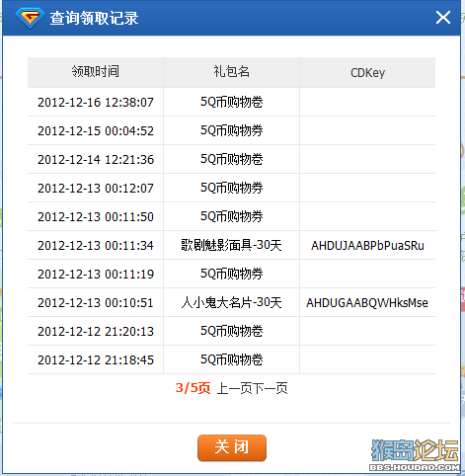Click the 领取时间 column header
The width and height of the screenshot is (465, 476).
pos(95,72)
